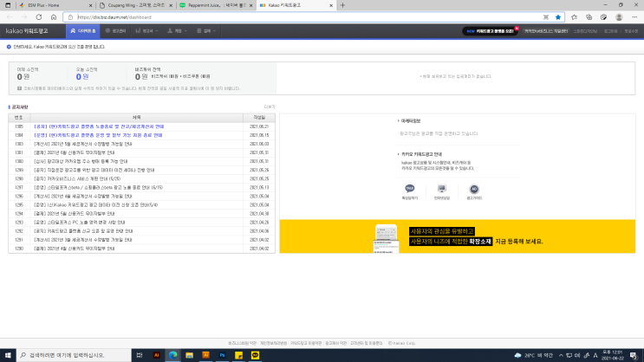644x362 pixels.
Task: Click the kakao 키워드광고 logo
Action: pos(27,31)
